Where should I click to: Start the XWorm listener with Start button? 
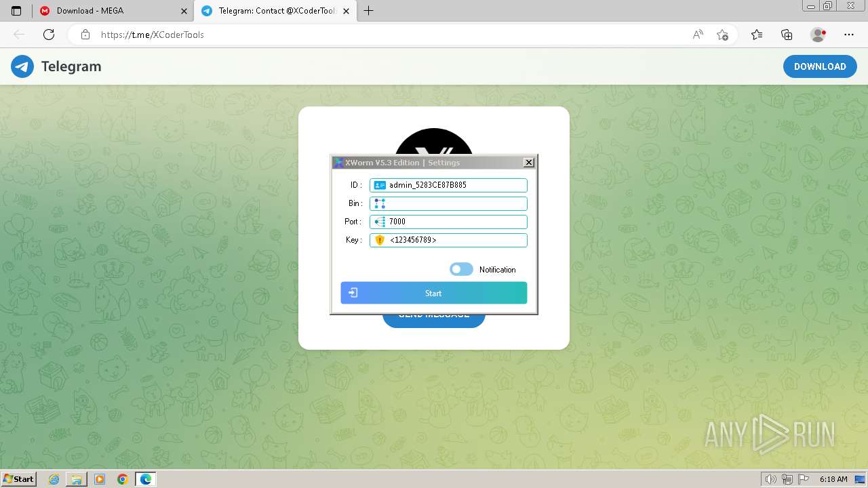434,293
